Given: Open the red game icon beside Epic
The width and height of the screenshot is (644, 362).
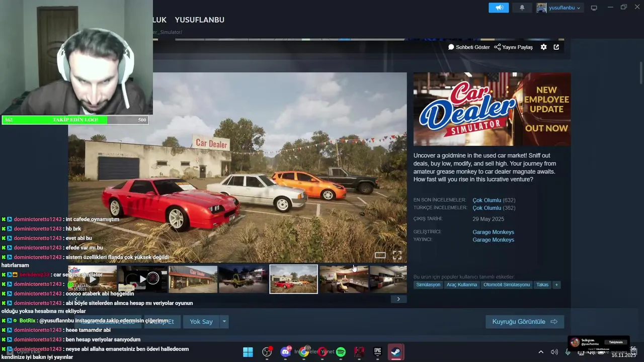Looking at the screenshot, I should click(359, 352).
